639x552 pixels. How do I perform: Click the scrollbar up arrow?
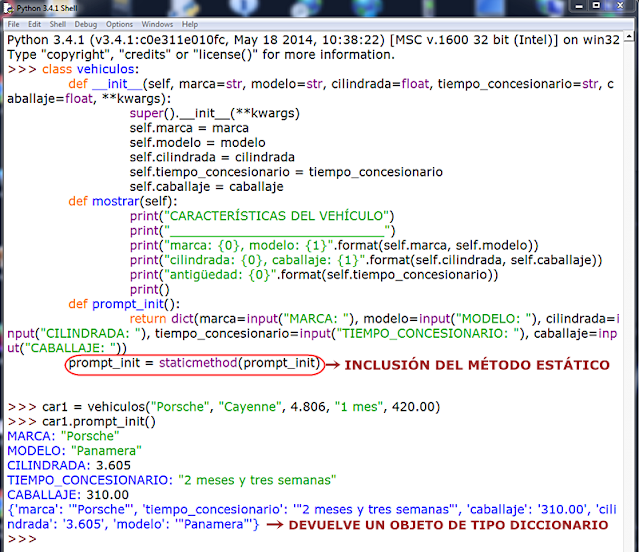point(629,37)
